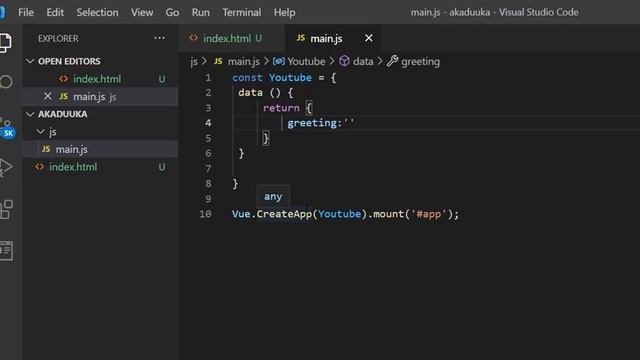This screenshot has height=360, width=640.
Task: Click 'CreateApp' on line 10
Action: click(284, 213)
